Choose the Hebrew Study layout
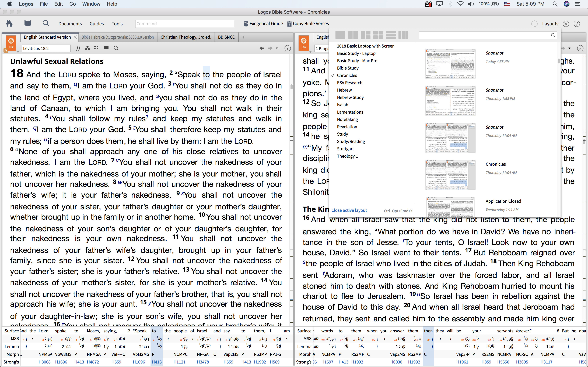 pos(350,97)
